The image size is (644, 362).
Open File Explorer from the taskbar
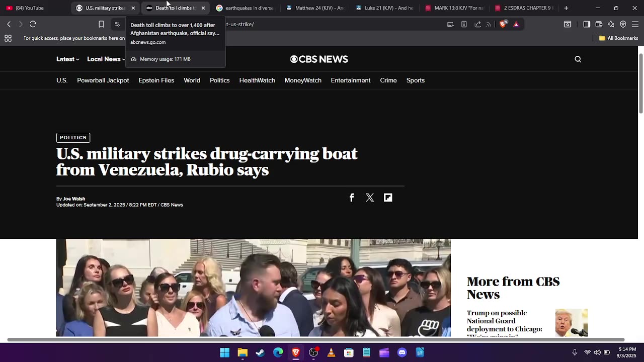pyautogui.click(x=243, y=352)
